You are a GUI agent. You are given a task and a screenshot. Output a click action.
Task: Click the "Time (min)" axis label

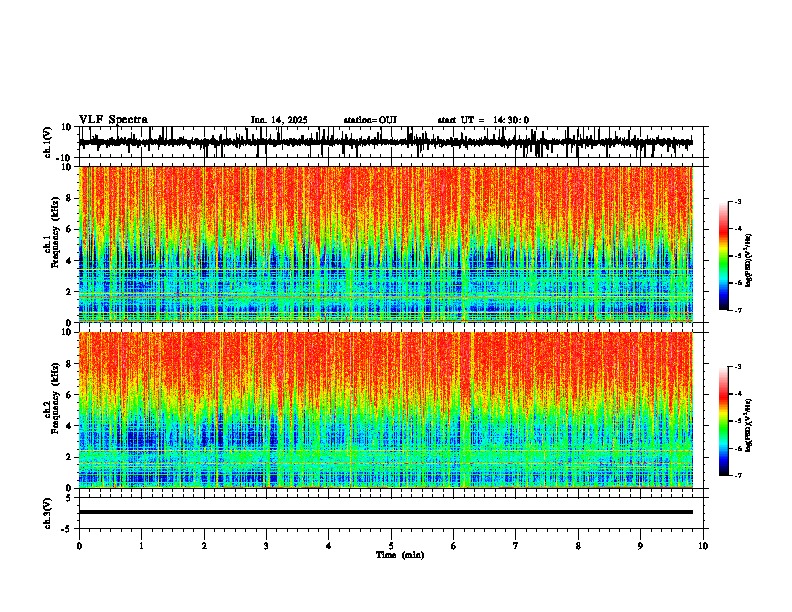pyautogui.click(x=400, y=555)
